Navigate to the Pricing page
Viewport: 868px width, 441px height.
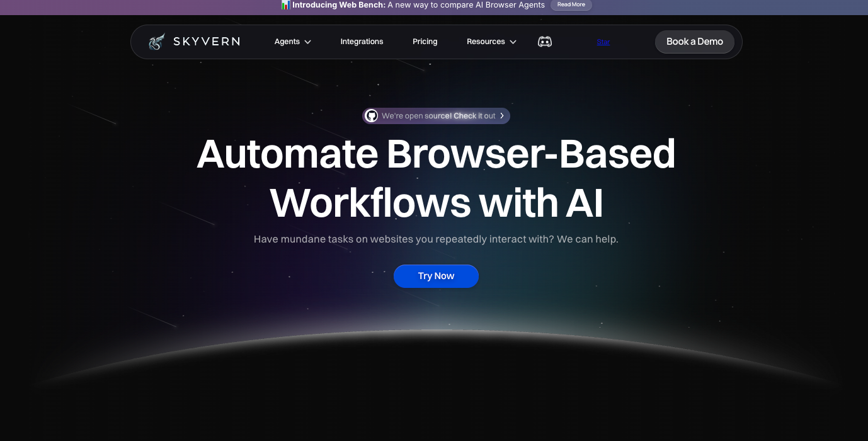pyautogui.click(x=425, y=42)
